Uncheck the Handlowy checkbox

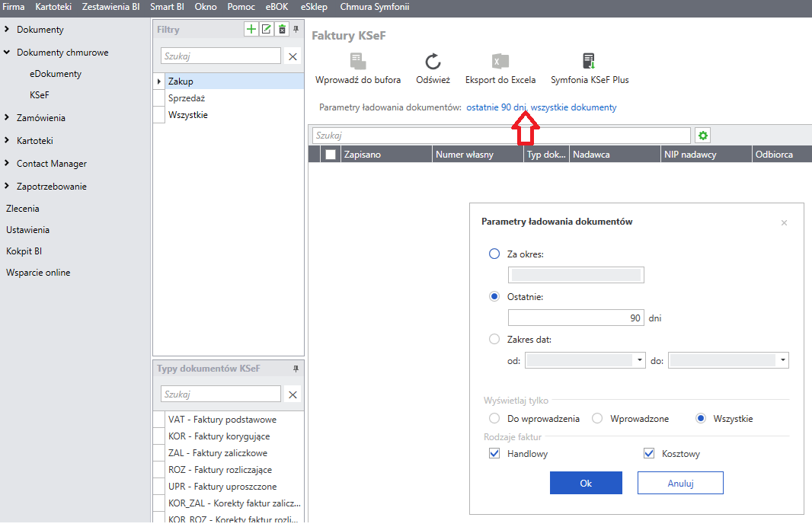(x=494, y=453)
